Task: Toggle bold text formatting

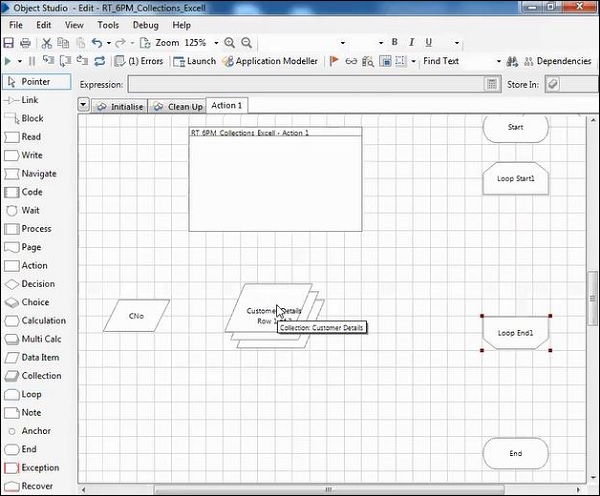Action: pos(395,43)
